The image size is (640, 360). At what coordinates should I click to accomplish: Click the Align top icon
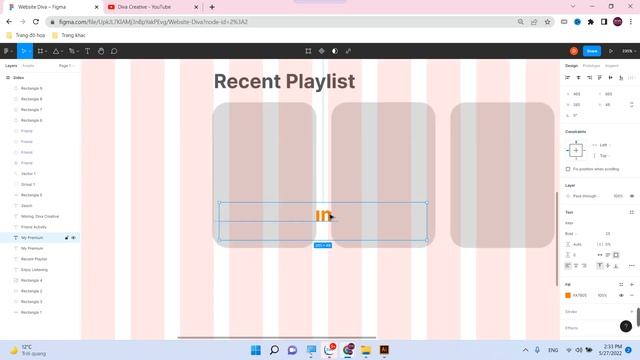coord(600,78)
